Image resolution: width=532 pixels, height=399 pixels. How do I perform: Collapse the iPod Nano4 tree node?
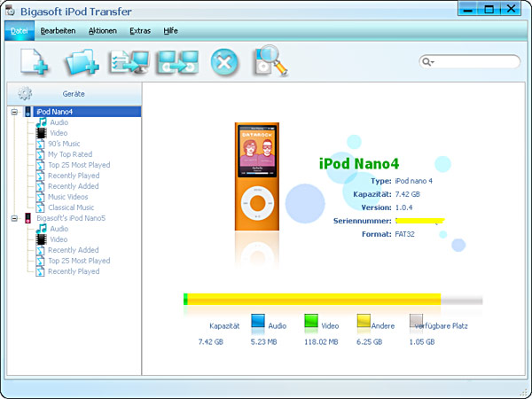click(x=14, y=112)
